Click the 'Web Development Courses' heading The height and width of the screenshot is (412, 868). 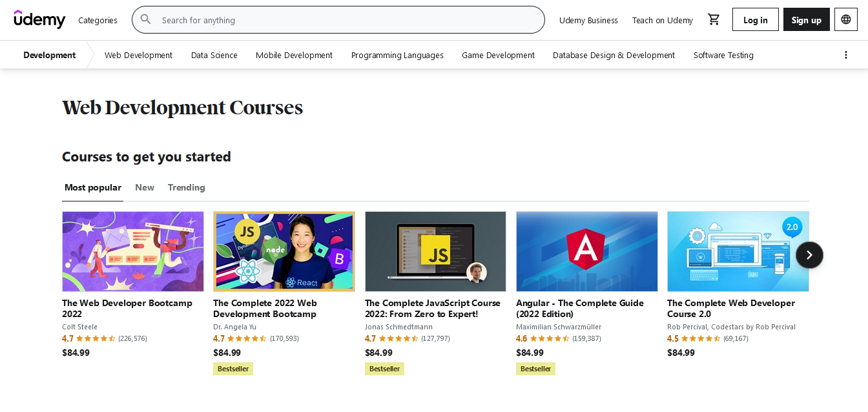click(x=183, y=108)
